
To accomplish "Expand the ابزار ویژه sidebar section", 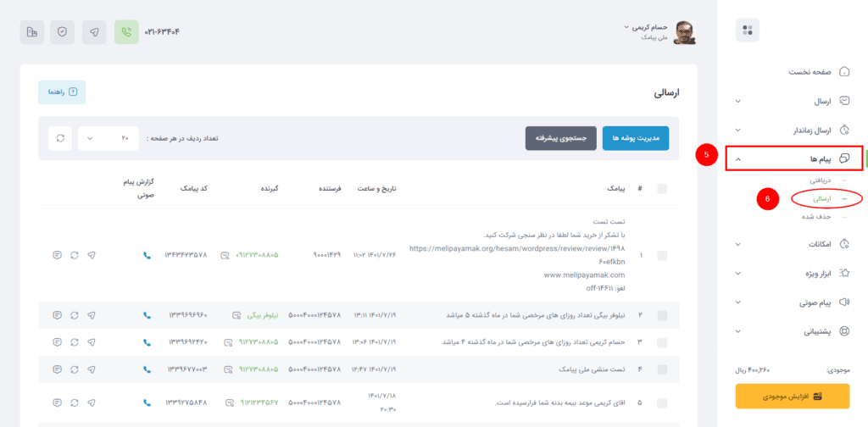I will [793, 274].
